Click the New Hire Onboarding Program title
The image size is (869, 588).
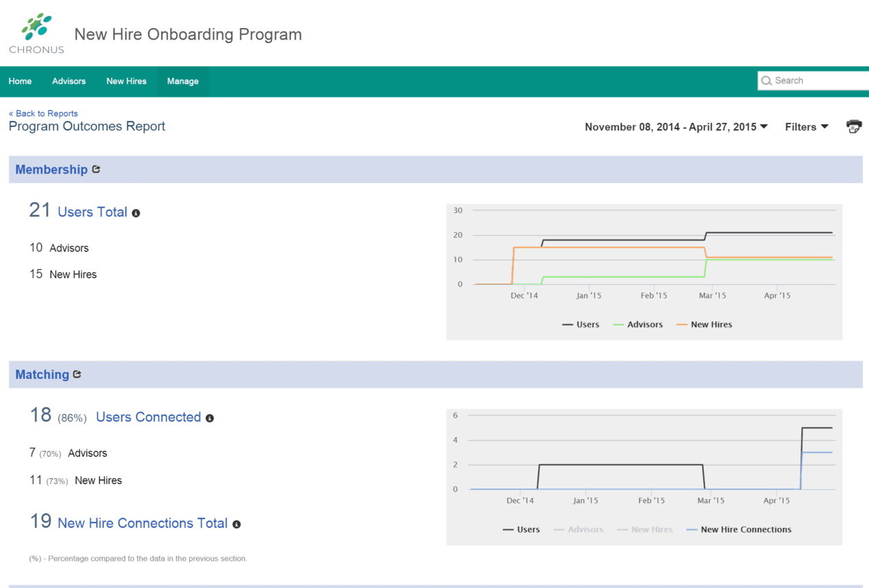[x=188, y=34]
